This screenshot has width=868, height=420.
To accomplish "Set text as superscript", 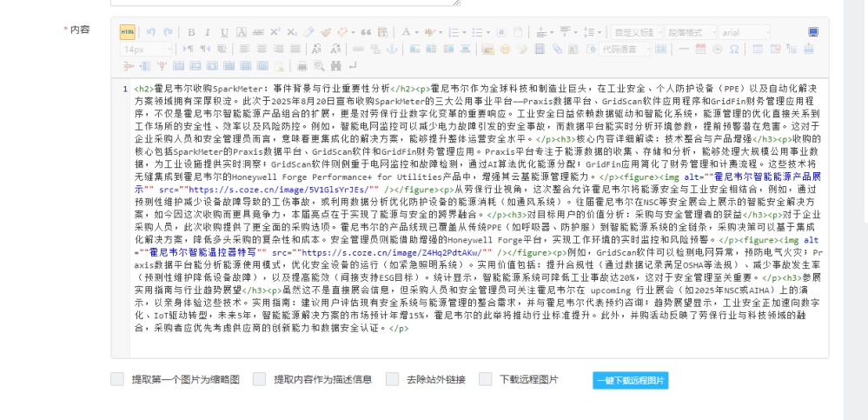I will click(x=275, y=32).
